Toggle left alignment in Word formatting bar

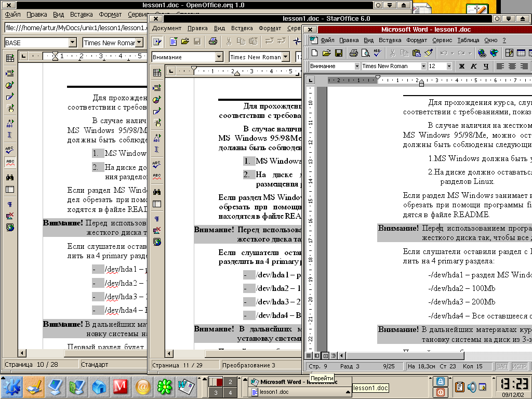[500, 66]
